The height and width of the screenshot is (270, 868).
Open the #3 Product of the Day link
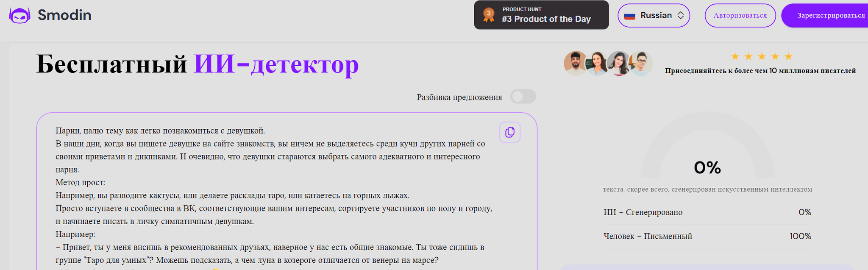[x=546, y=19]
